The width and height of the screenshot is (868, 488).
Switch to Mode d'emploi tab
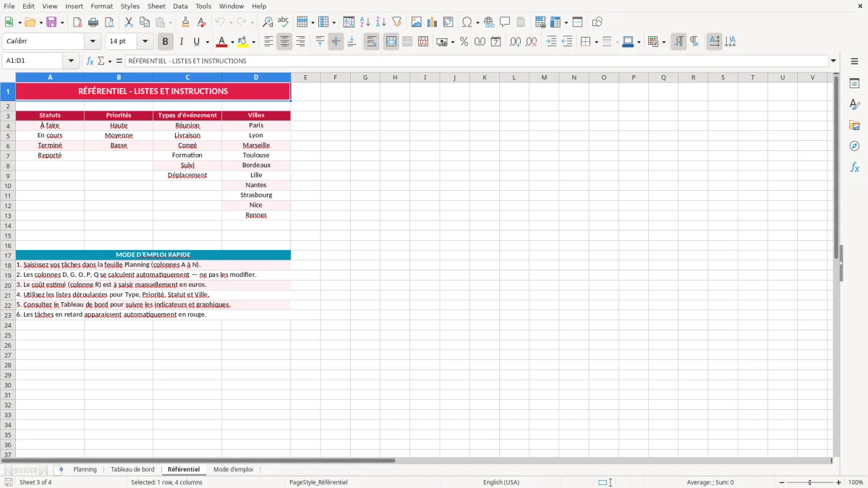point(233,469)
